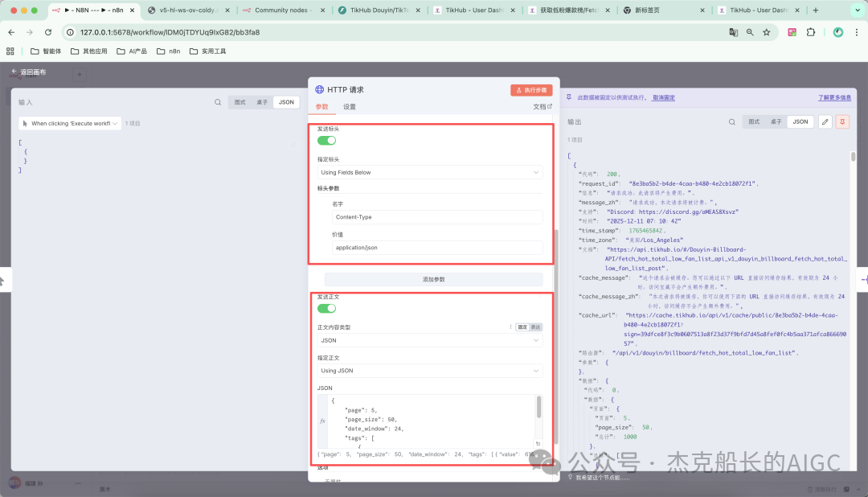The width and height of the screenshot is (868, 497).
Task: Click 返回画布 back to canvas
Action: (x=29, y=72)
